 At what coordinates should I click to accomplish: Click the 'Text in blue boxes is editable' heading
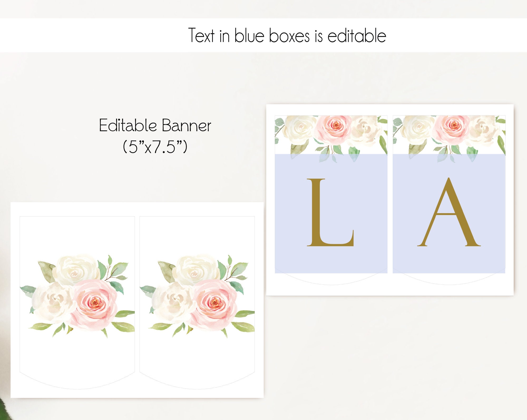tap(287, 35)
